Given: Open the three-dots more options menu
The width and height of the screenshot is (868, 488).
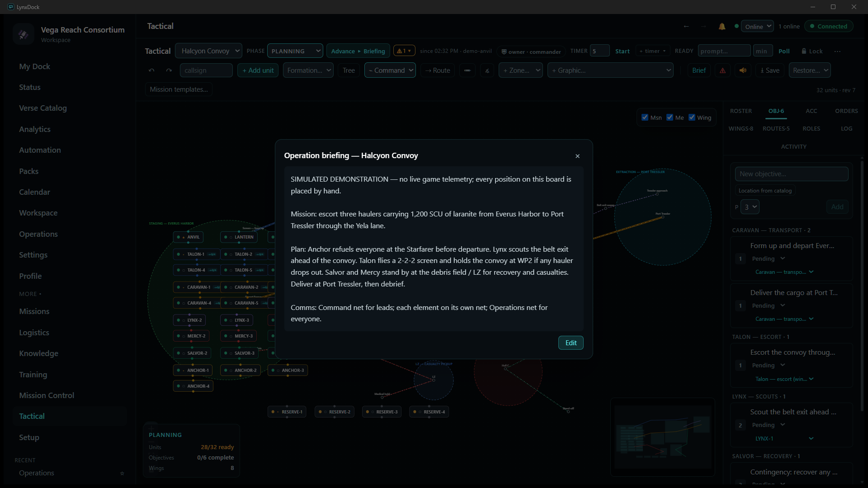Looking at the screenshot, I should (x=837, y=52).
